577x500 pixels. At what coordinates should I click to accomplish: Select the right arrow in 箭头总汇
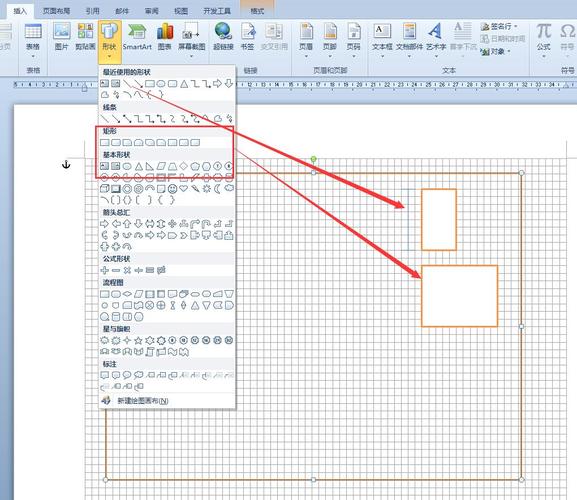pos(105,224)
